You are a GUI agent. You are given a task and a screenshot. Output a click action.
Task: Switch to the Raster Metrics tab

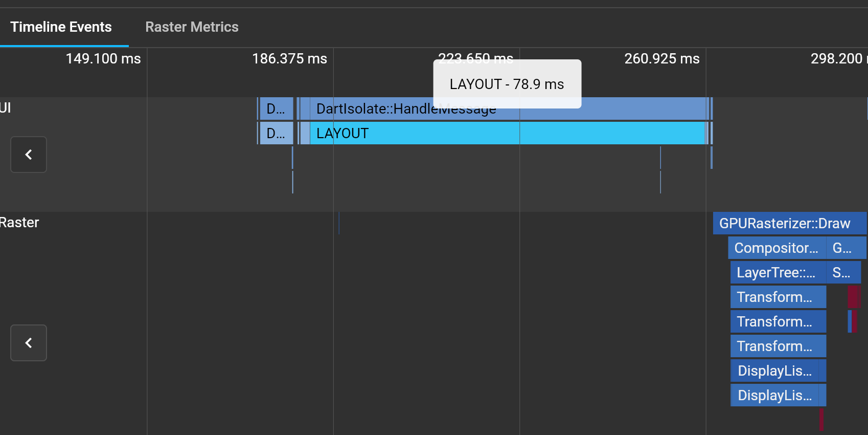point(192,27)
